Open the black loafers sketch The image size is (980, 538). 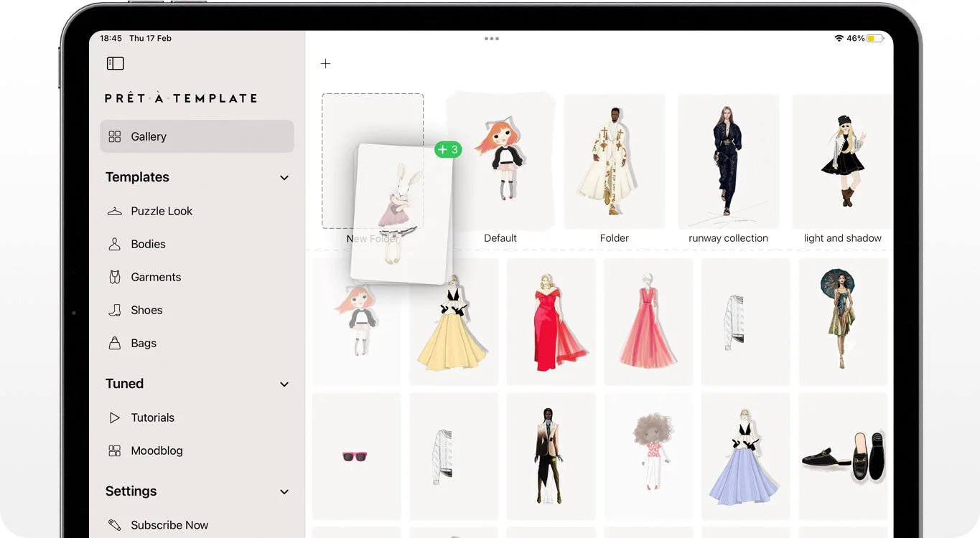(x=843, y=456)
